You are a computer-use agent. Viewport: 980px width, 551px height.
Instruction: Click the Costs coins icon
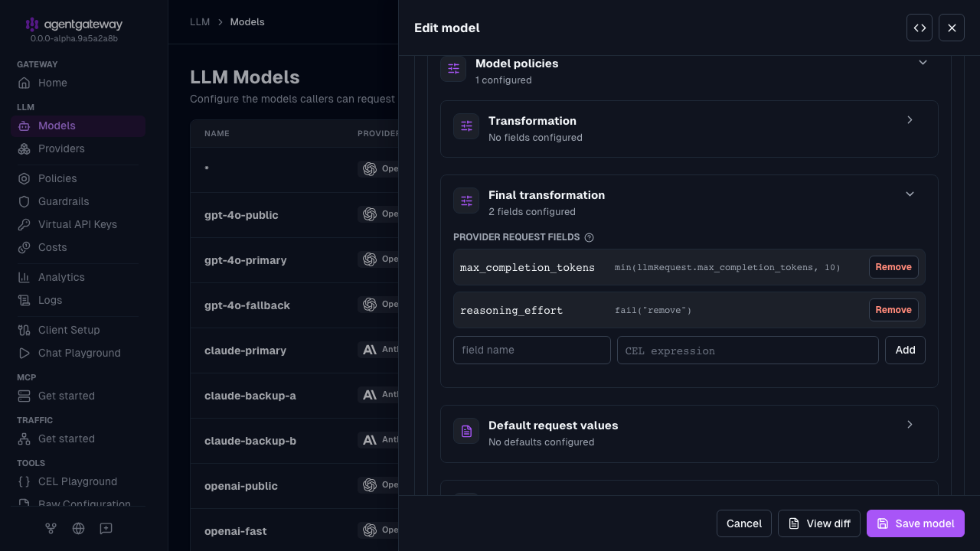(x=24, y=247)
